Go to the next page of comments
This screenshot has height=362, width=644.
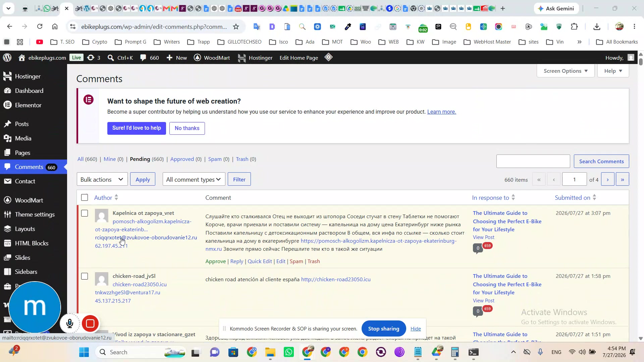point(607,179)
